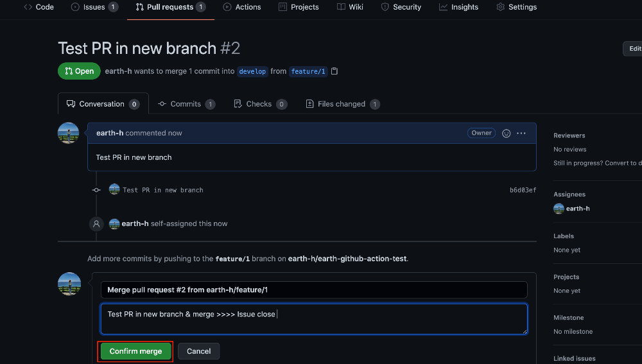Click the 'Convert to draft' link
This screenshot has width=642, height=364.
pos(623,163)
